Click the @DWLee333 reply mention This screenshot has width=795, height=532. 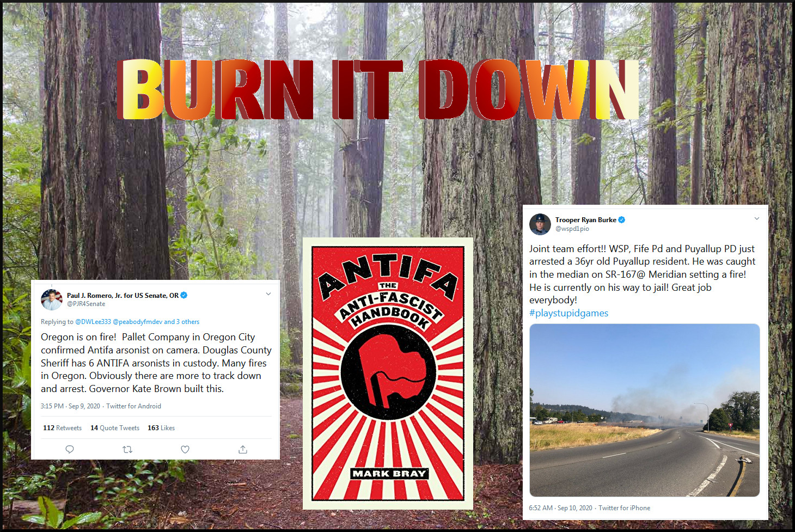pos(93,322)
